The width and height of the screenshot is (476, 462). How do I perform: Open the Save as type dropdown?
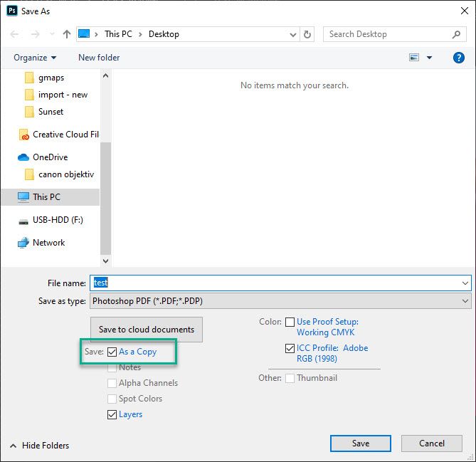[x=280, y=301]
